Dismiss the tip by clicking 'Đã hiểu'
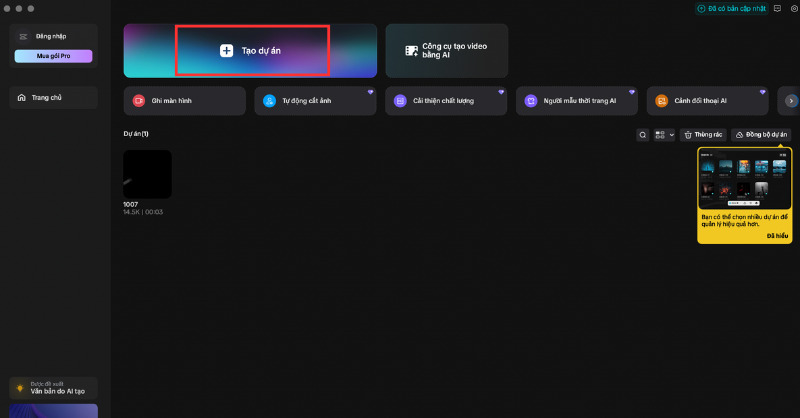The width and height of the screenshot is (800, 418). pyautogui.click(x=777, y=236)
